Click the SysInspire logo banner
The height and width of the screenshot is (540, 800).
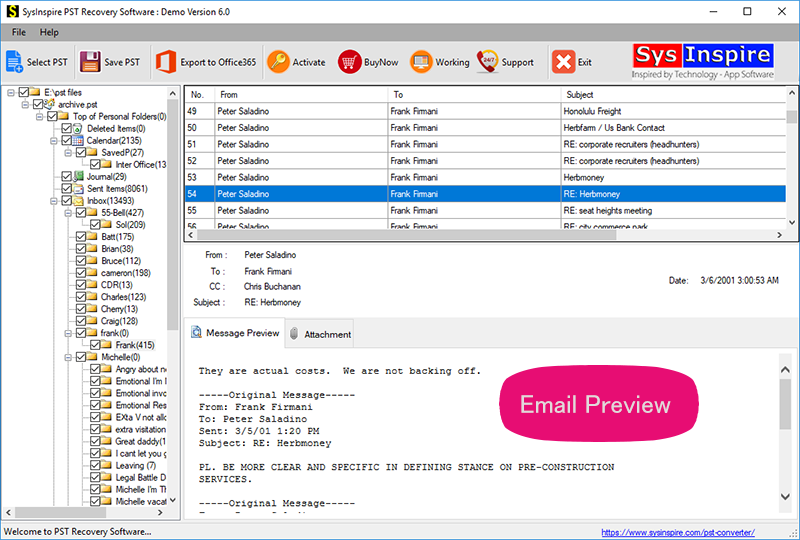(x=703, y=61)
